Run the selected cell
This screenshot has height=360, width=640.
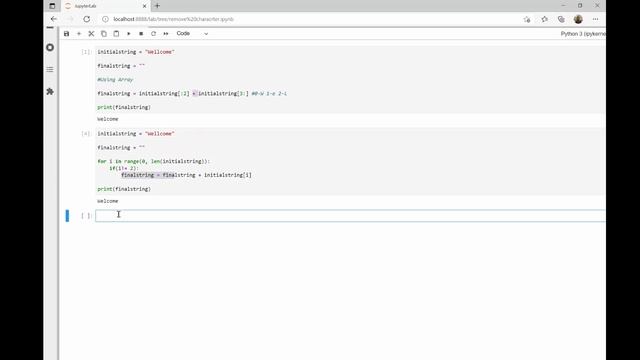(x=129, y=33)
